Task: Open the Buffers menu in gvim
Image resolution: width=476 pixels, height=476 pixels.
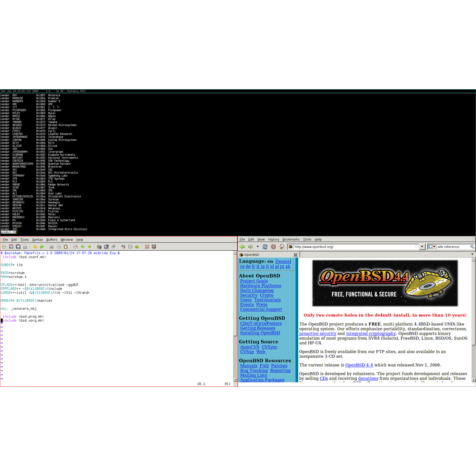Action: (x=52, y=240)
